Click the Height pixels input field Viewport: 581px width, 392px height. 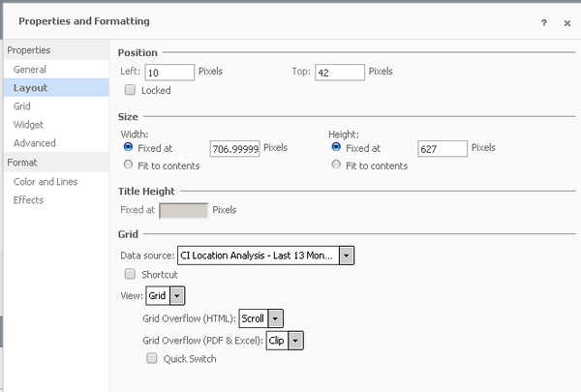tap(442, 149)
